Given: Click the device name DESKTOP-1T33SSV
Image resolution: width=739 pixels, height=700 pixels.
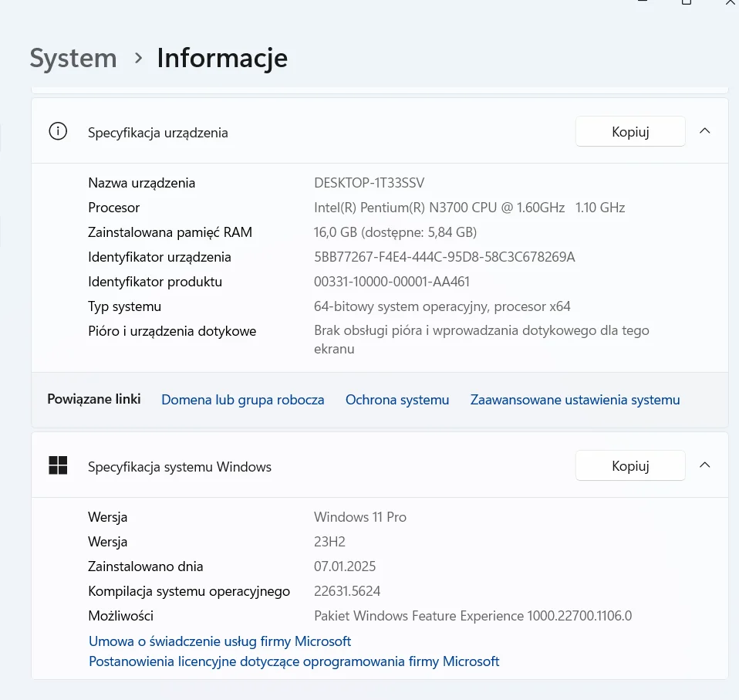Looking at the screenshot, I should [x=369, y=183].
